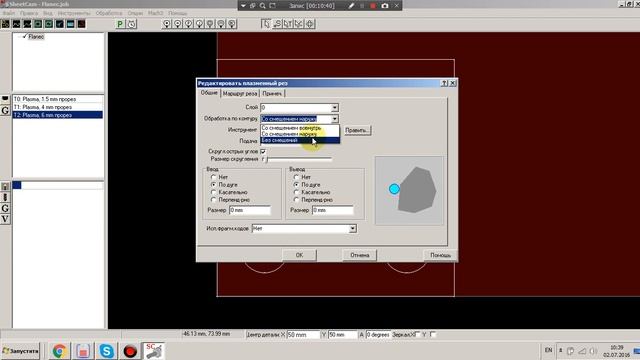Select 'T0: Plasma, 1.5 mm прорез' in the list
The height and width of the screenshot is (360, 640).
point(58,99)
